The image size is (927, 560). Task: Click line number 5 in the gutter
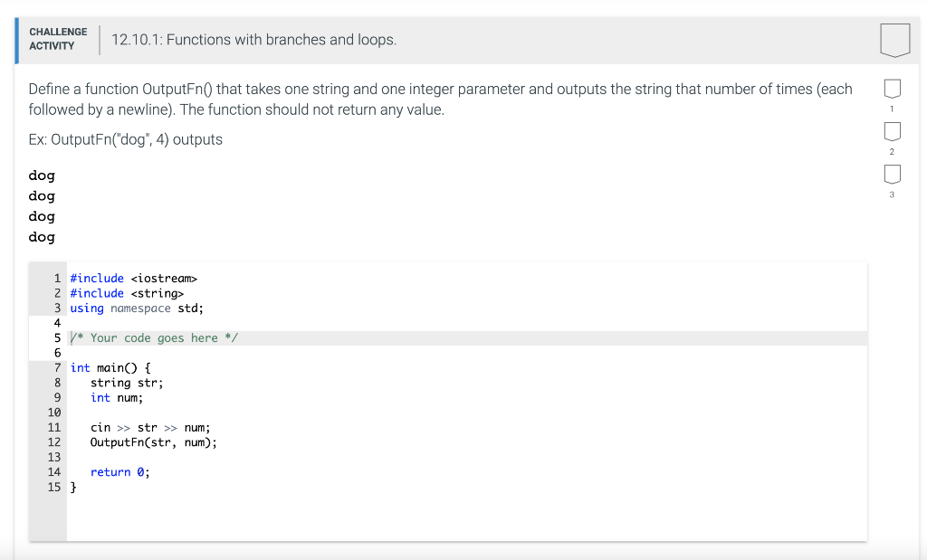coord(57,337)
